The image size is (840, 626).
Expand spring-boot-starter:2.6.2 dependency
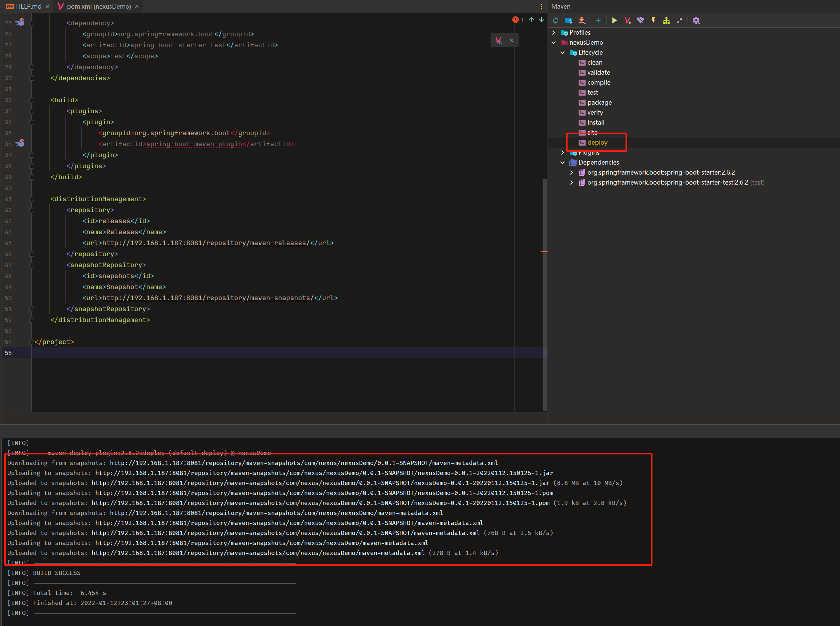(571, 173)
